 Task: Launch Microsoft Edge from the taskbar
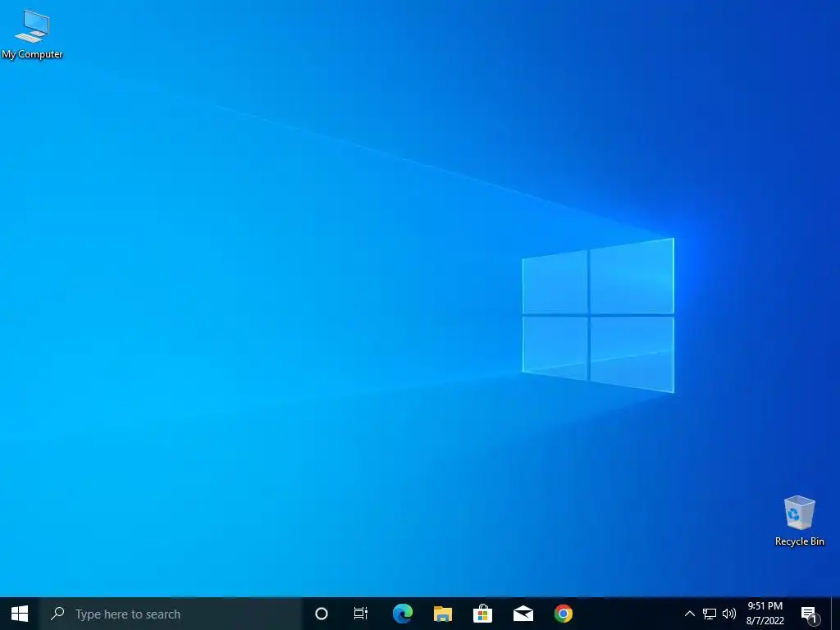point(402,614)
